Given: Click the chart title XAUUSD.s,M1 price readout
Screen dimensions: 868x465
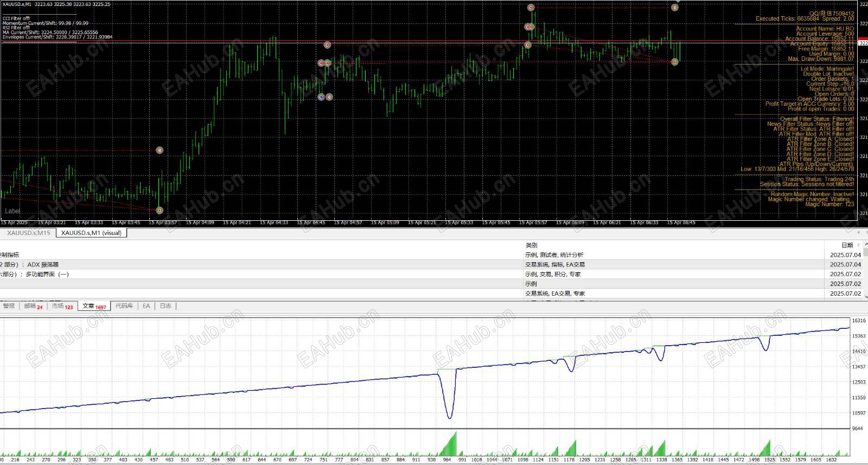Looking at the screenshot, I should [56, 4].
